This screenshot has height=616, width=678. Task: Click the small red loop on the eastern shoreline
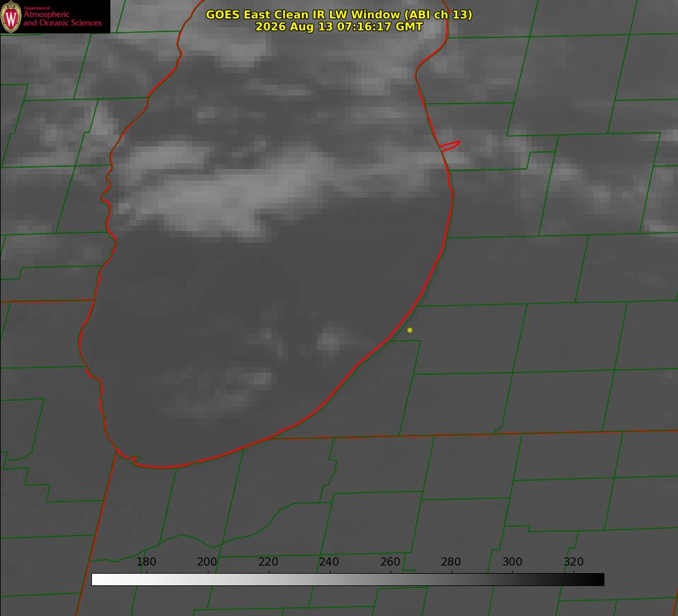[450, 145]
